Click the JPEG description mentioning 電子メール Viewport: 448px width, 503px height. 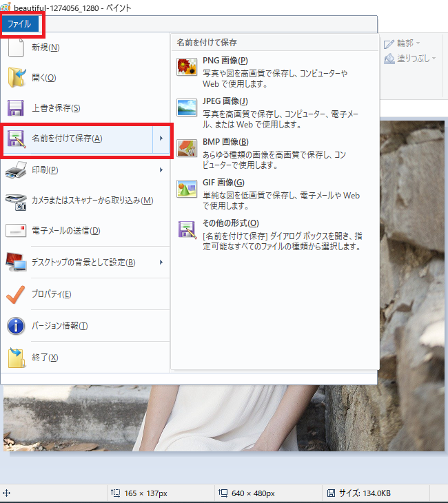[x=281, y=119]
